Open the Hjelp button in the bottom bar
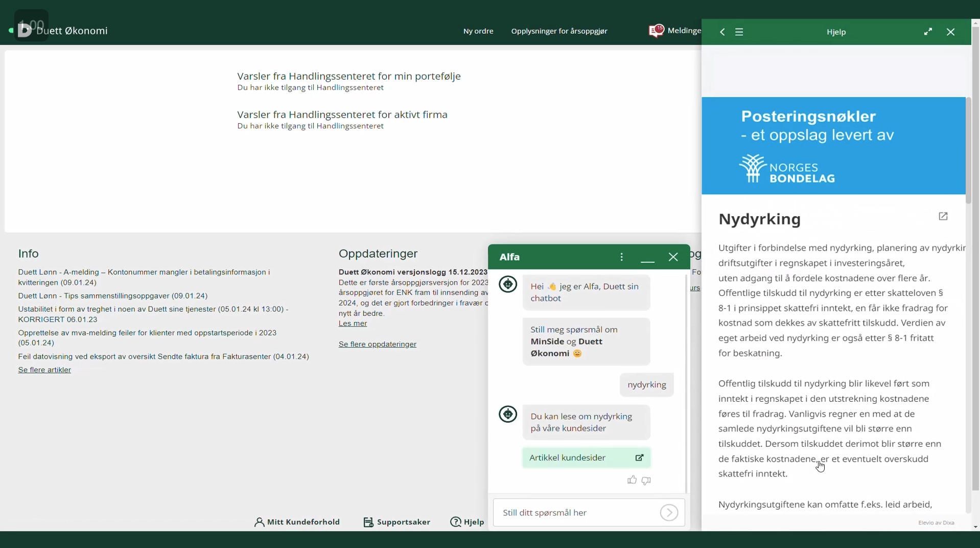 click(467, 522)
